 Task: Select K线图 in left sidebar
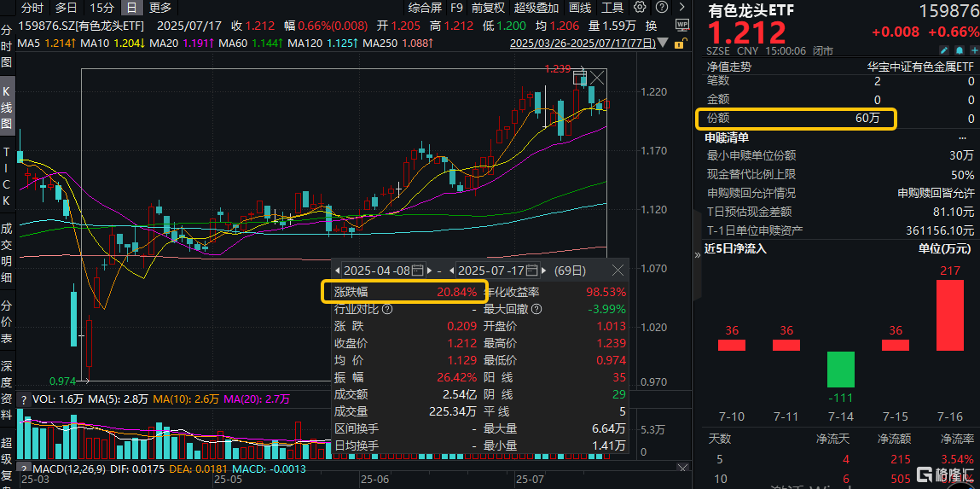pyautogui.click(x=6, y=107)
